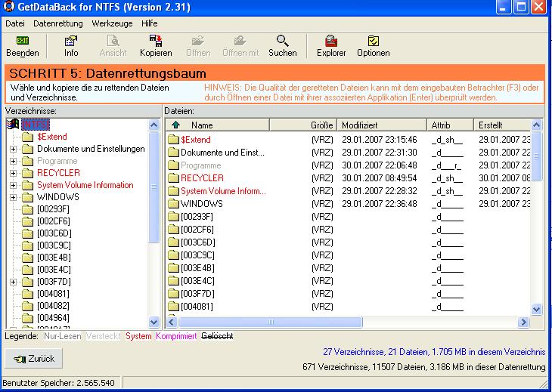Screen dimensions: 552x392
Task: Click file list horizontal scroll right arrow
Action: 523,322
